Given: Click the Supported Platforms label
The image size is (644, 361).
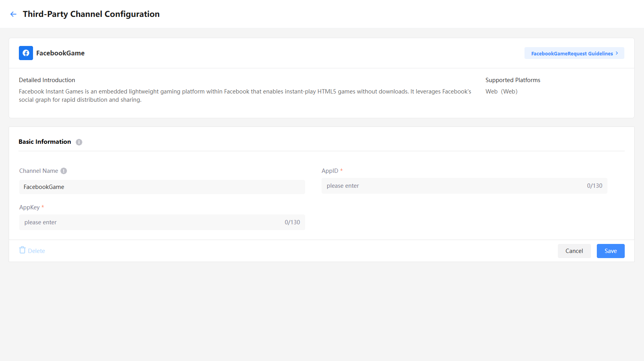Looking at the screenshot, I should (513, 80).
